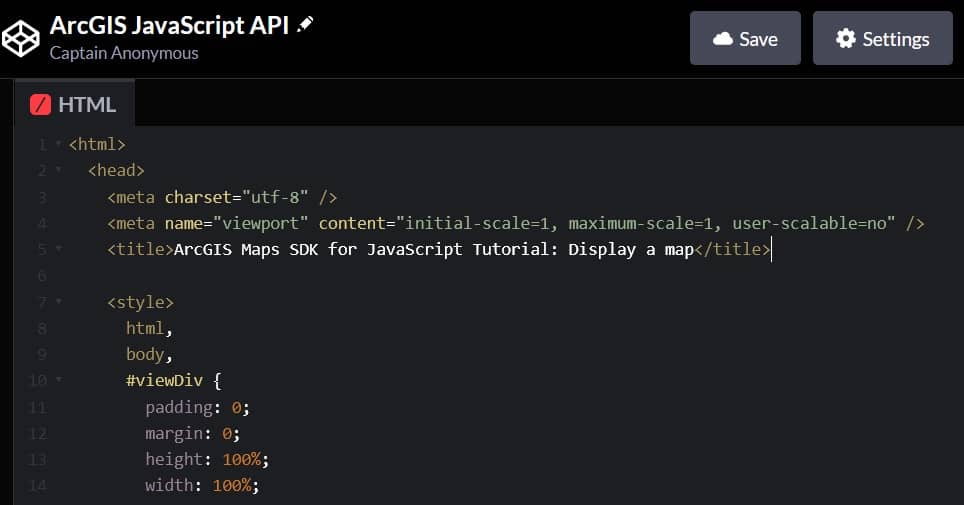The height and width of the screenshot is (505, 964).
Task: Open the Captain Anonymous profile link
Action: point(124,54)
